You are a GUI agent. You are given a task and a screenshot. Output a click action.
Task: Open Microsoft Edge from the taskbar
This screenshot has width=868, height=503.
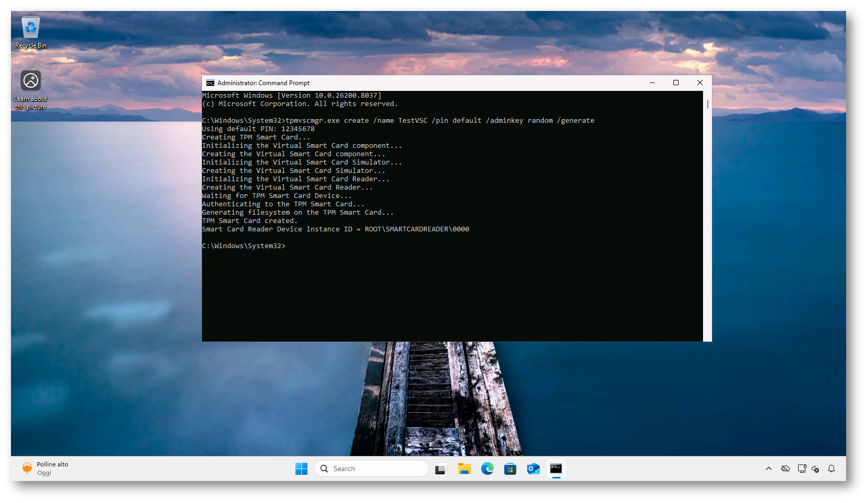click(487, 469)
